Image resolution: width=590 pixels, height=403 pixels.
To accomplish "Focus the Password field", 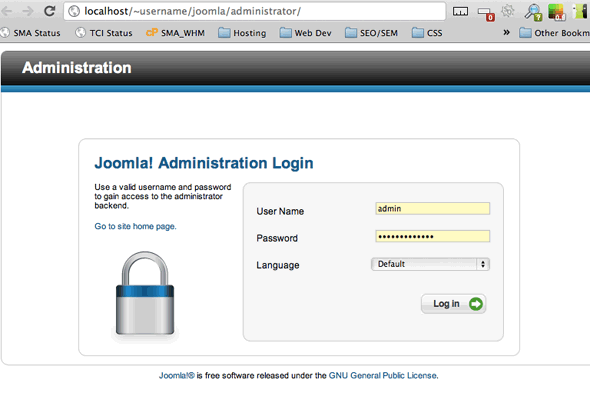I will [432, 236].
